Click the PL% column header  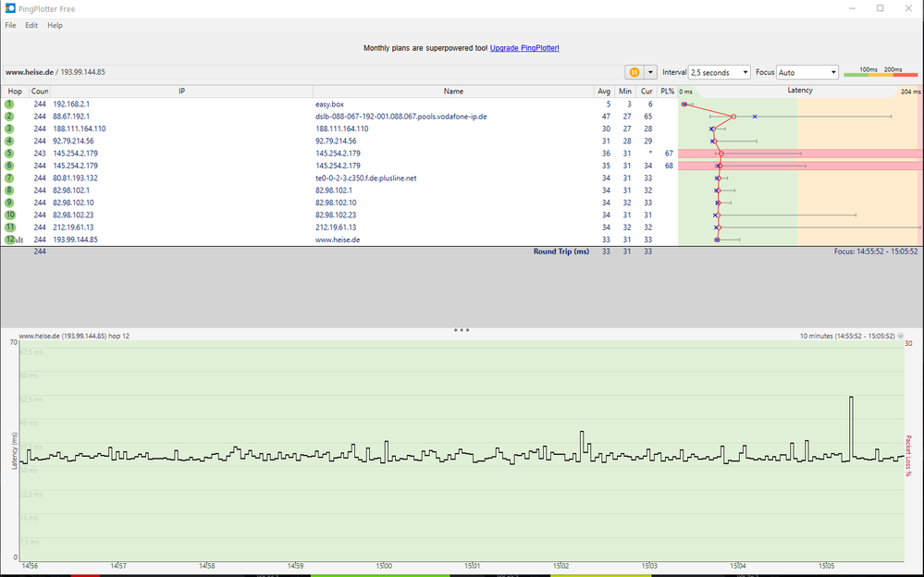[x=667, y=92]
